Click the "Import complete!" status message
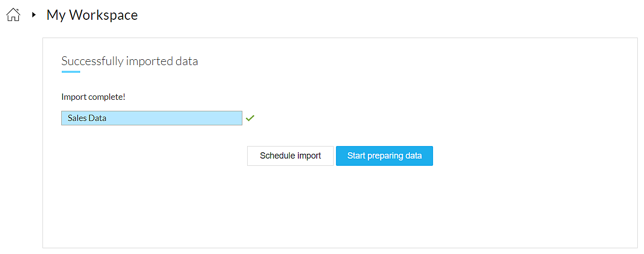The width and height of the screenshot is (644, 254). [x=93, y=97]
